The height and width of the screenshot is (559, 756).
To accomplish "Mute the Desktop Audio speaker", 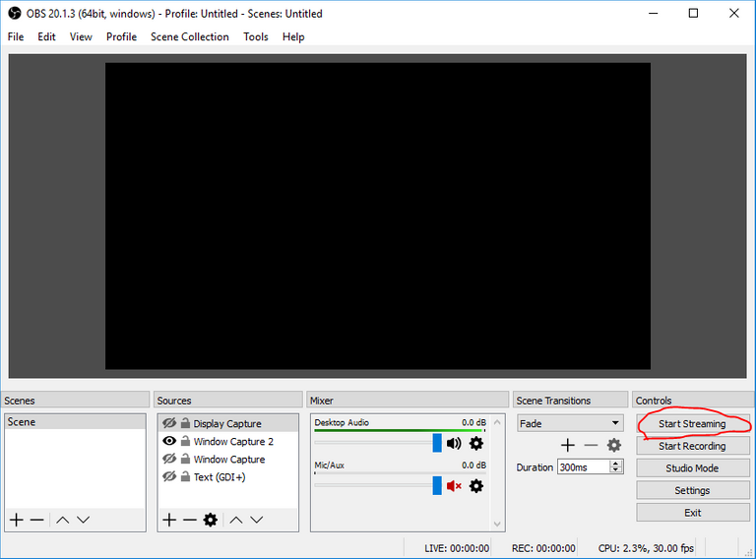I will (454, 444).
